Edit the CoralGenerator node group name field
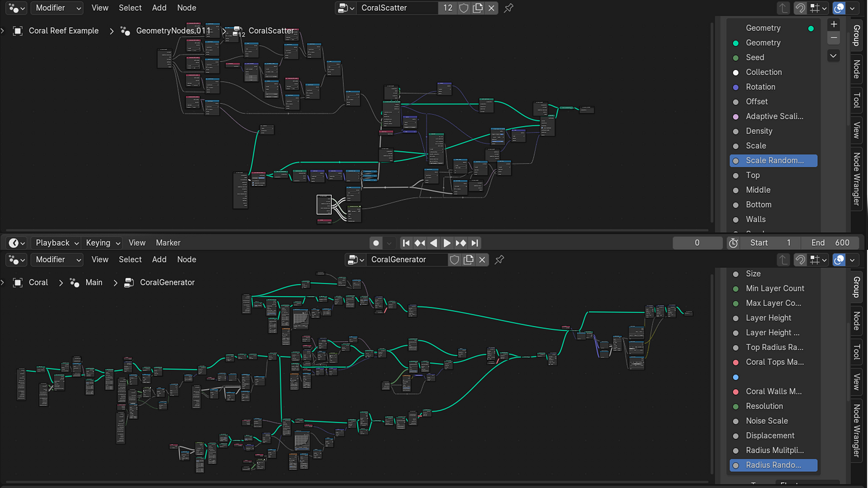 click(x=407, y=260)
